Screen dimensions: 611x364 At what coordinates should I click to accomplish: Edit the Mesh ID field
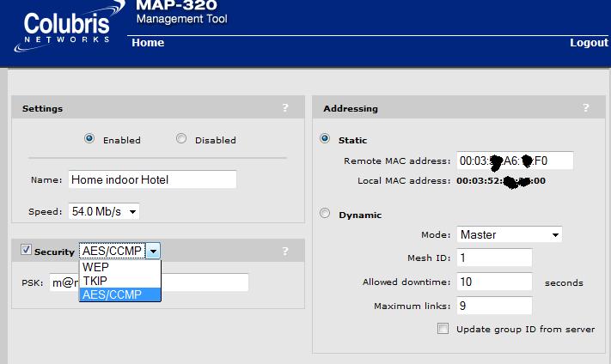(x=494, y=258)
